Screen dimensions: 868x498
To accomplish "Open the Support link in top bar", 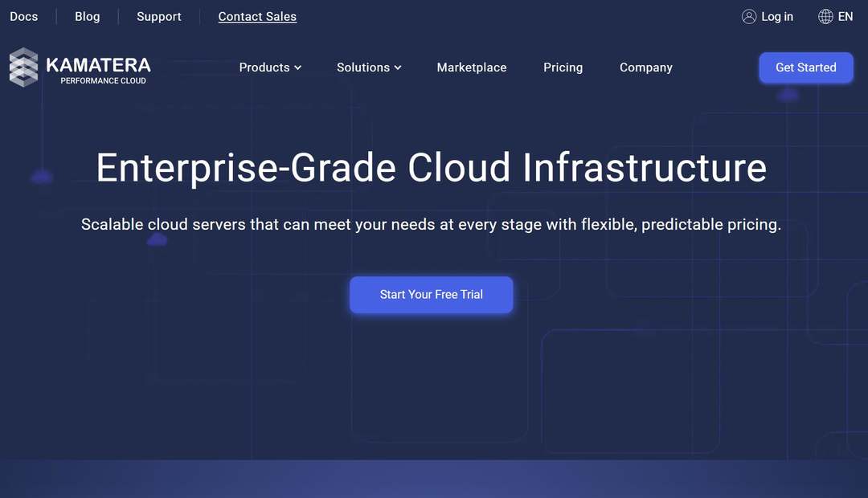I will [x=158, y=17].
